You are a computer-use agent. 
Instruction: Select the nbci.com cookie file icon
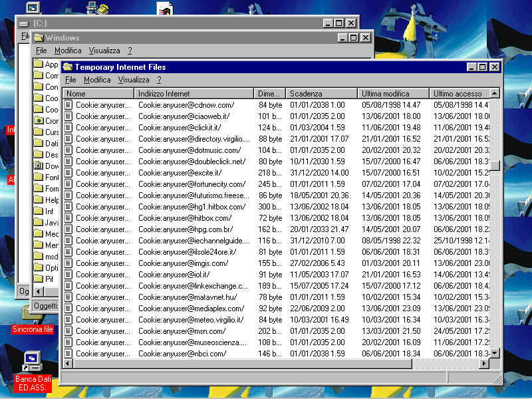[x=68, y=354]
